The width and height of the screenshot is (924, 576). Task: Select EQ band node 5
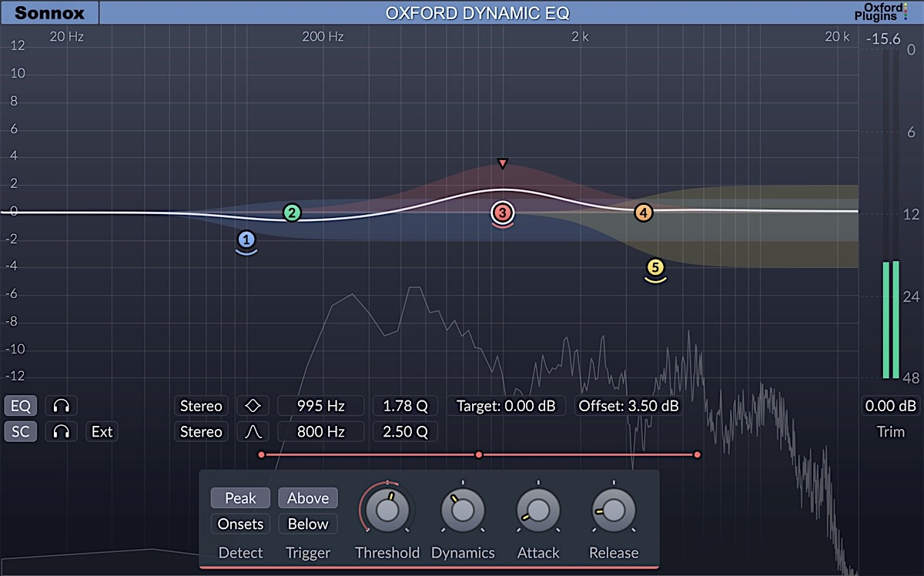pyautogui.click(x=655, y=268)
